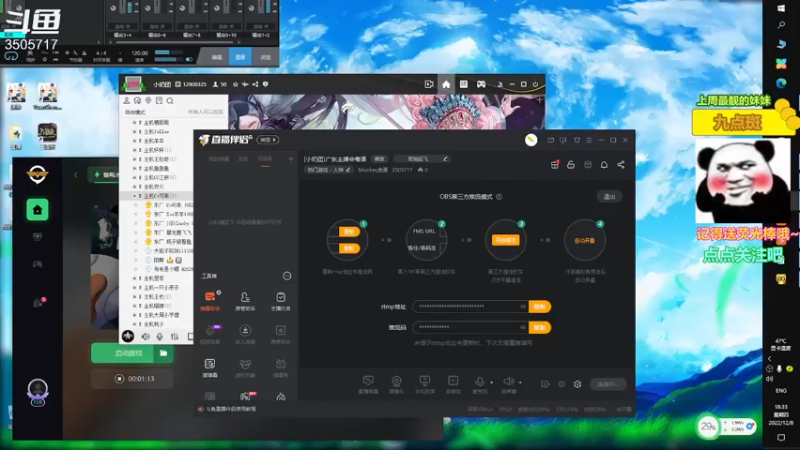800x450 pixels.
Task: Add a new scene with the plus tab
Action: point(291,159)
